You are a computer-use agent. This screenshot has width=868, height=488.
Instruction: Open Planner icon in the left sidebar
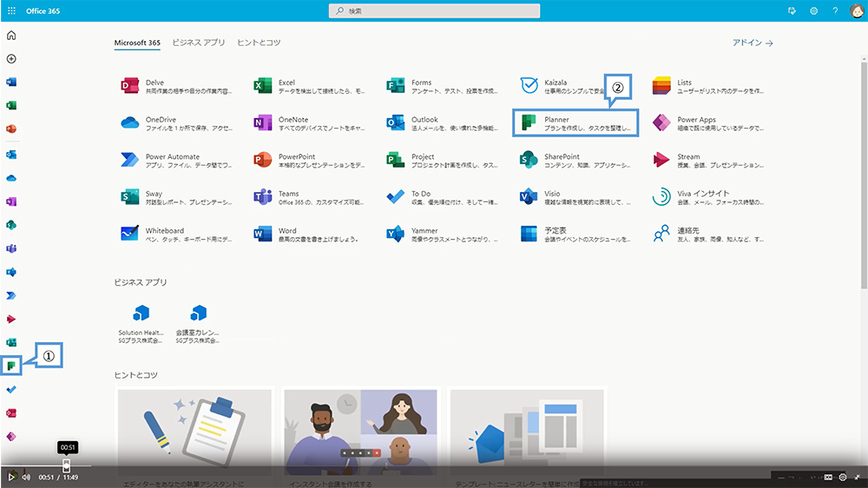[11, 366]
